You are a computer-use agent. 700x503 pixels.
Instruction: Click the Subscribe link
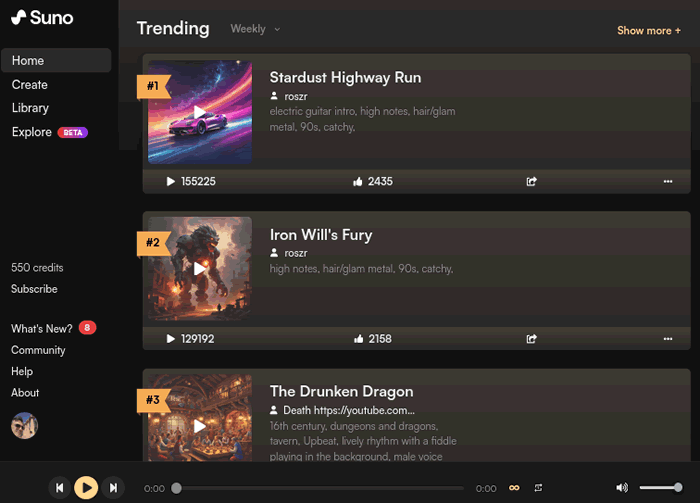coord(34,289)
